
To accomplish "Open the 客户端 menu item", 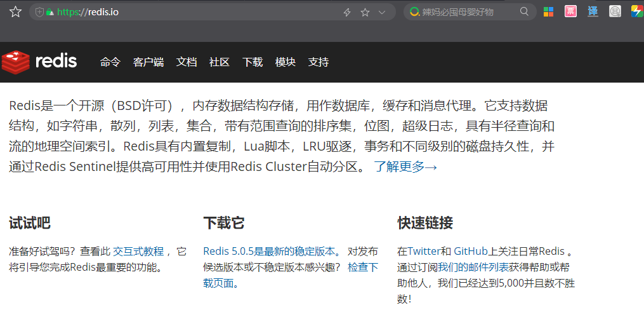I will (x=148, y=62).
